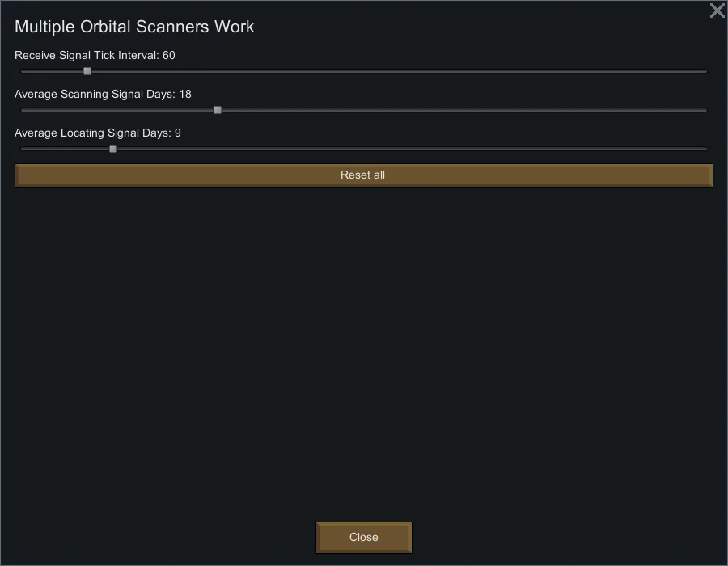728x566 pixels.
Task: Click the Average Scanning Signal Days slider handle
Action: coord(218,110)
